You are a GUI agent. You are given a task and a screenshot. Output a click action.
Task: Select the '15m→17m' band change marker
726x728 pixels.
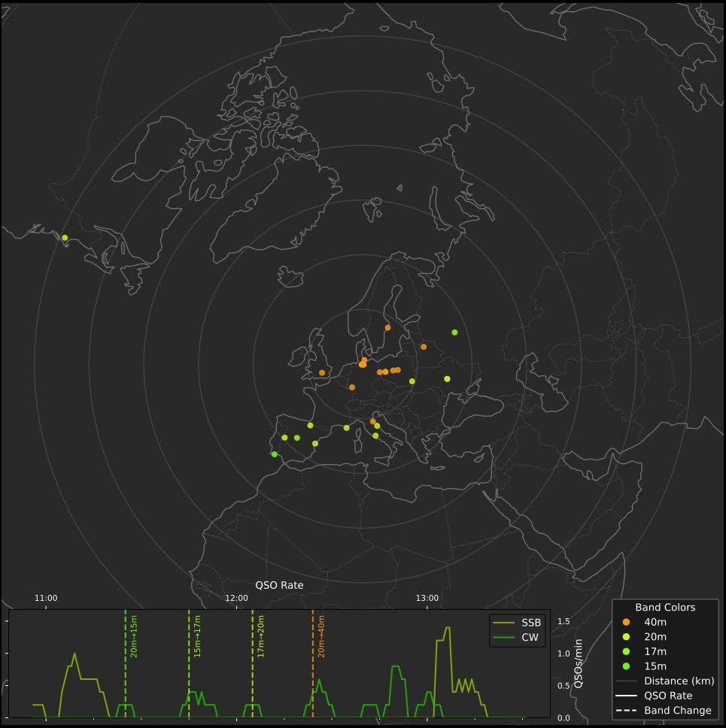coord(197,636)
